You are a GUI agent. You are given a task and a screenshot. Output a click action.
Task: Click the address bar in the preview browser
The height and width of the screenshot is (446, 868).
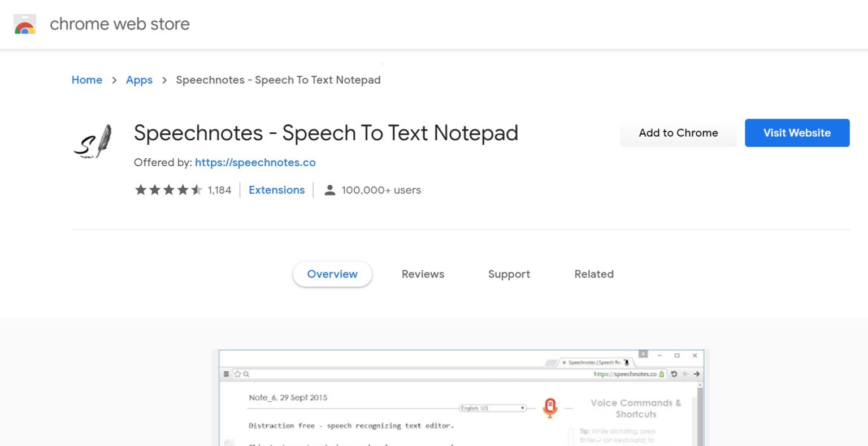pos(450,374)
